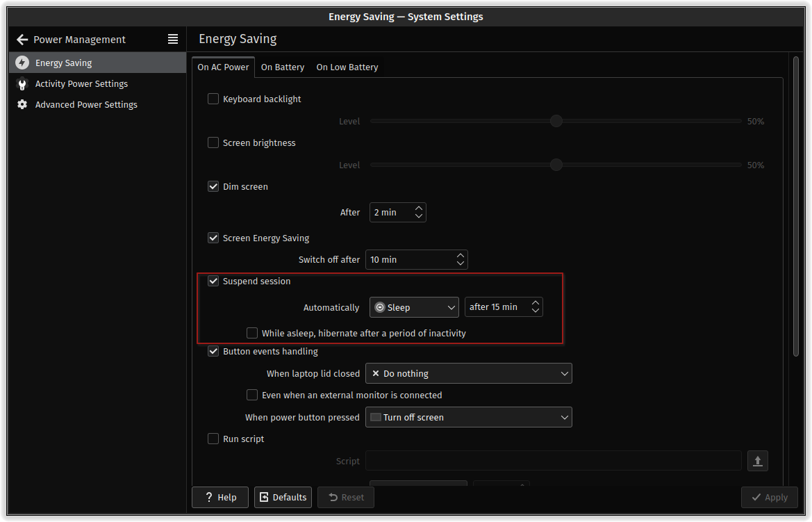The width and height of the screenshot is (812, 522).
Task: Switch to the On Low Battery tab
Action: pyautogui.click(x=347, y=67)
